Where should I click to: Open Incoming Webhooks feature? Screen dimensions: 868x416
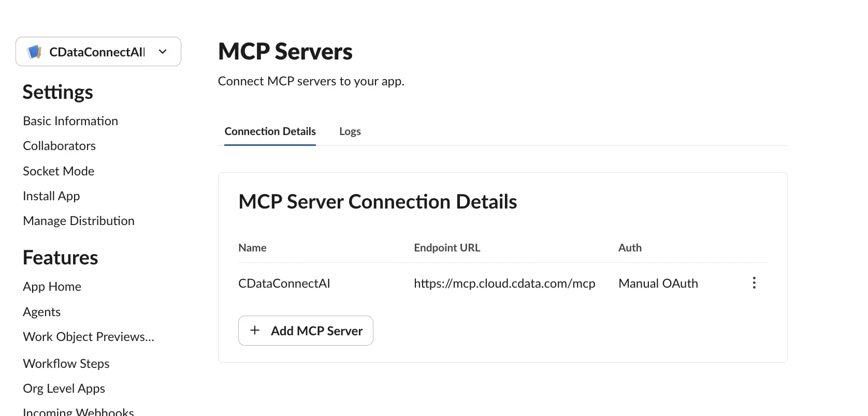pyautogui.click(x=78, y=412)
